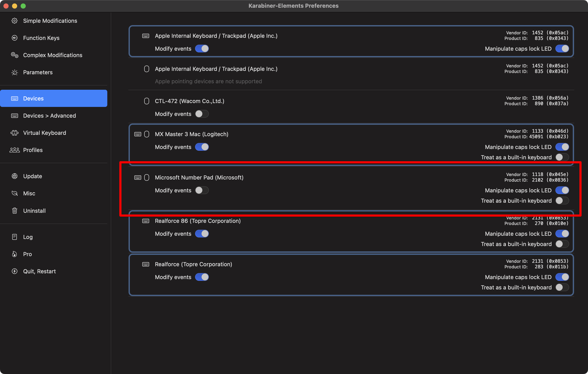Click the Update globe icon

pos(14,176)
